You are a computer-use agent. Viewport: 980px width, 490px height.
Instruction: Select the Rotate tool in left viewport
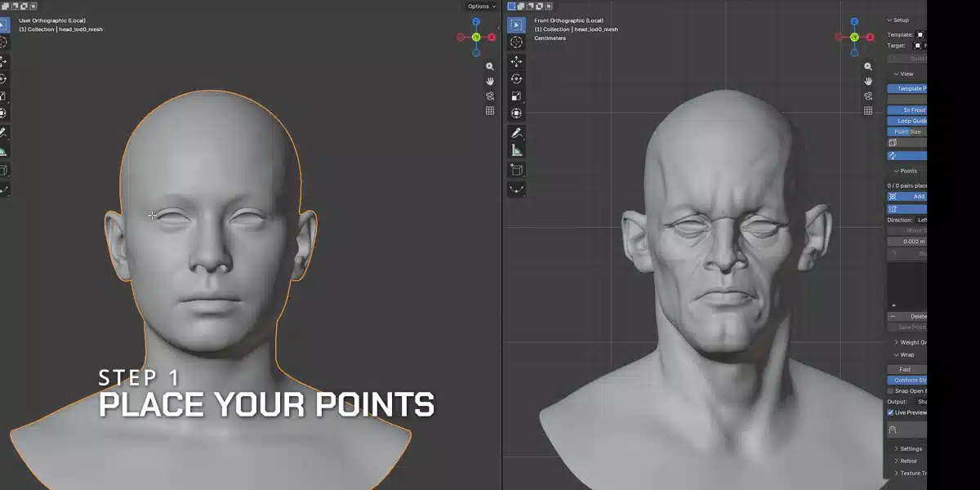(x=3, y=79)
